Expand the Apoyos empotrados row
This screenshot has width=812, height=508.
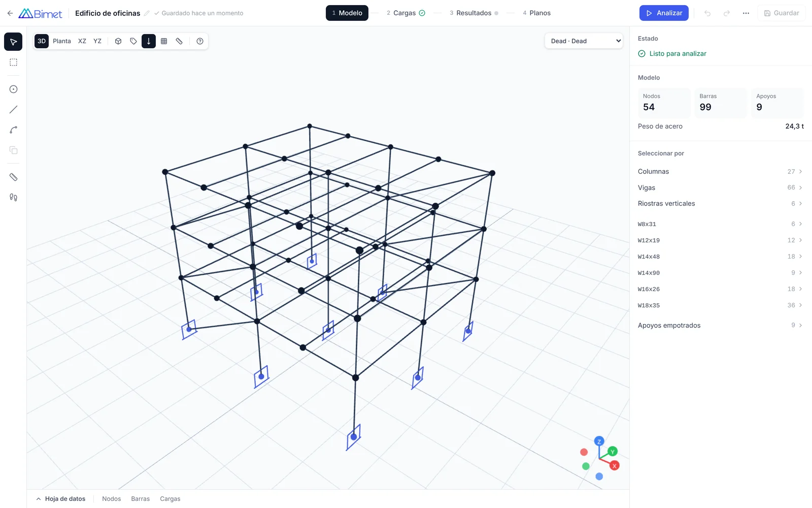pos(720,326)
